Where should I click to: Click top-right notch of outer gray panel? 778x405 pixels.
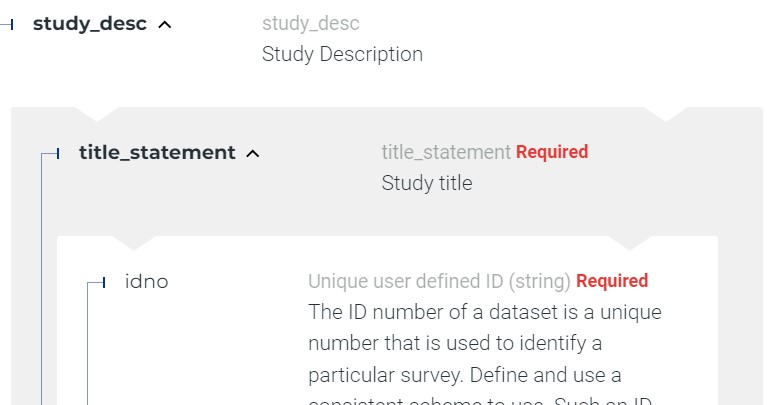[665, 113]
